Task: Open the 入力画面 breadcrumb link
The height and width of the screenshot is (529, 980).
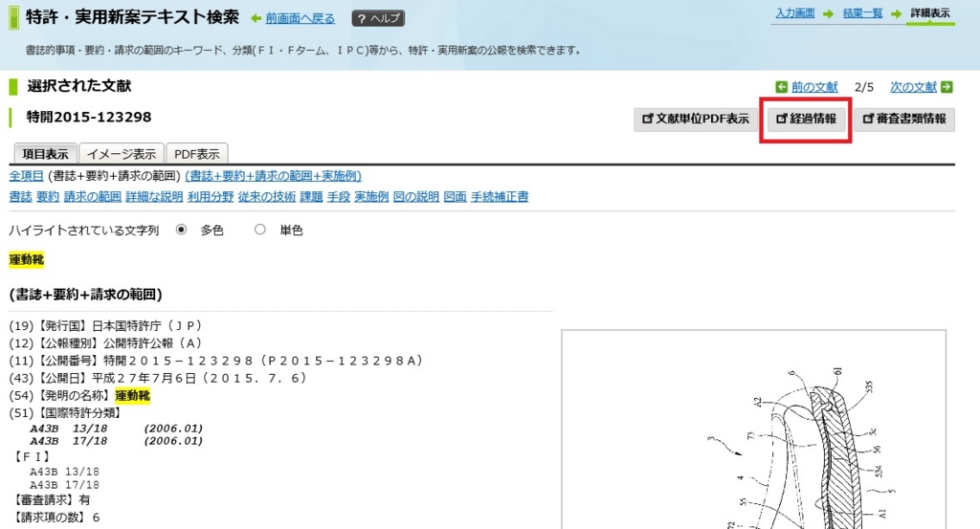Action: coord(795,13)
